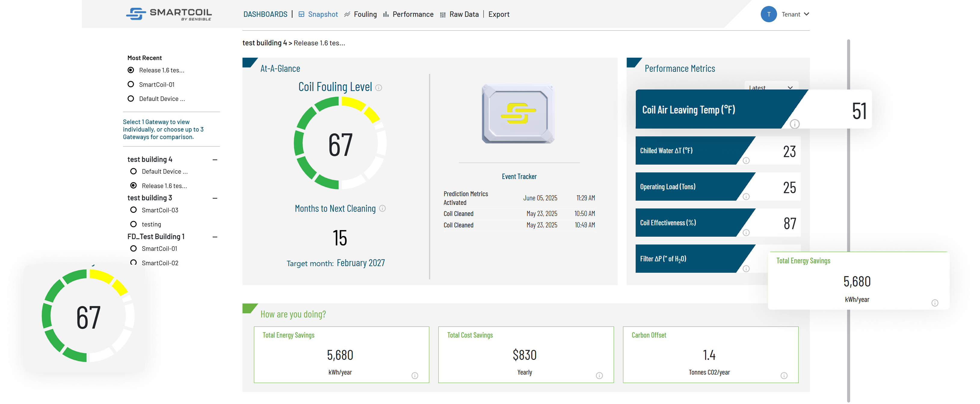Click the Export link

click(x=498, y=14)
